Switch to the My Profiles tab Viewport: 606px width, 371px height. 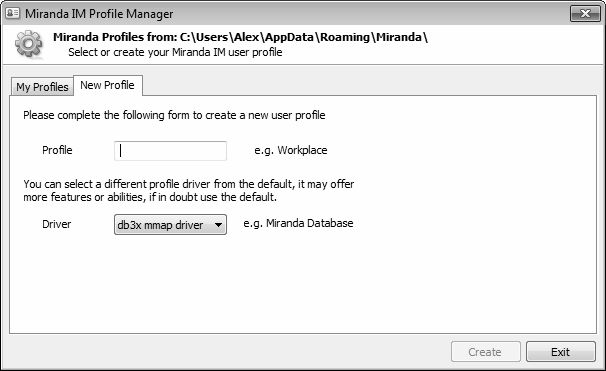(x=42, y=87)
